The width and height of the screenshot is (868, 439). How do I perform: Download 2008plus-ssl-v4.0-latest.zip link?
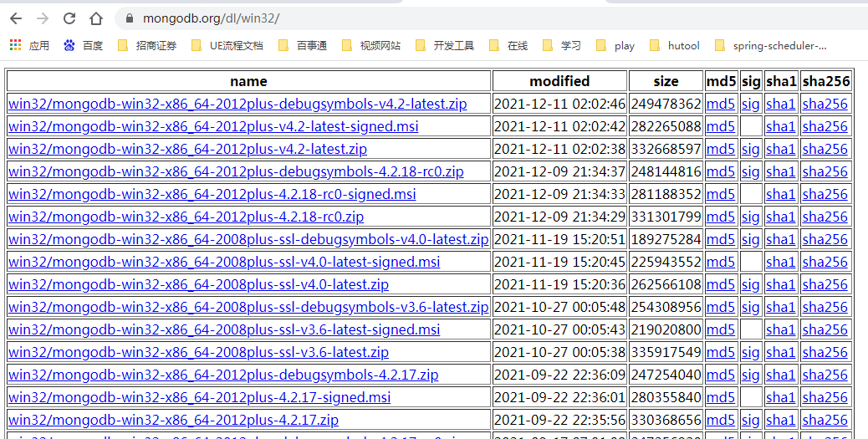point(199,284)
